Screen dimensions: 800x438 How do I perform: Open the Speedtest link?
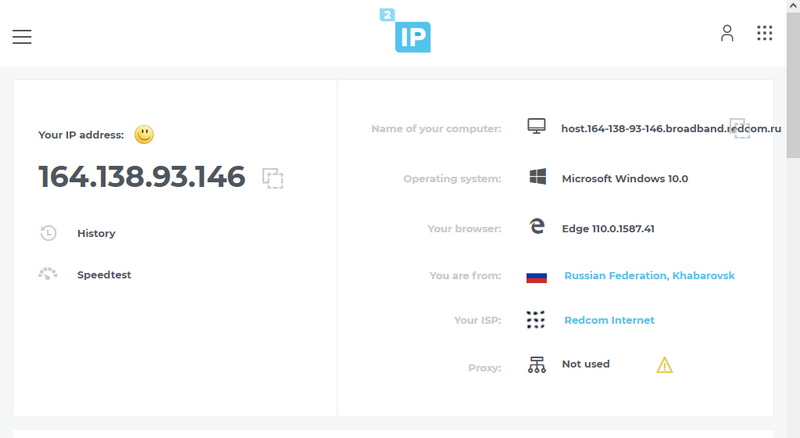click(104, 275)
